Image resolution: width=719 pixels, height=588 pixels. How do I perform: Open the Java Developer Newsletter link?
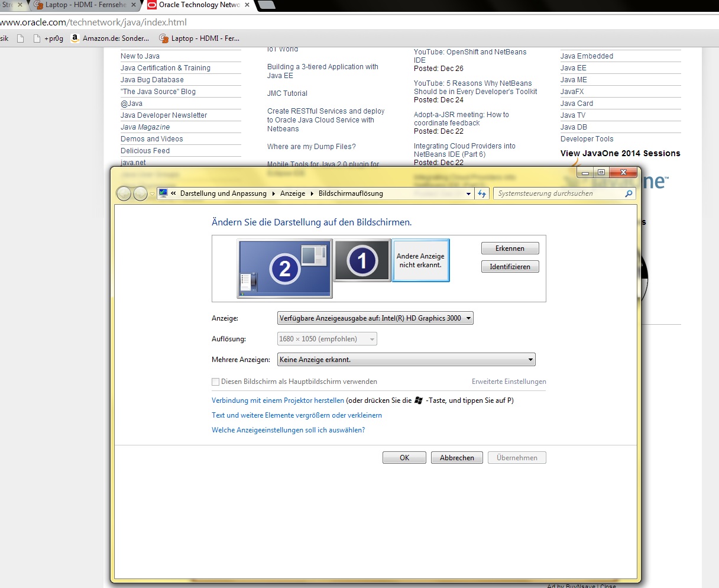[164, 115]
